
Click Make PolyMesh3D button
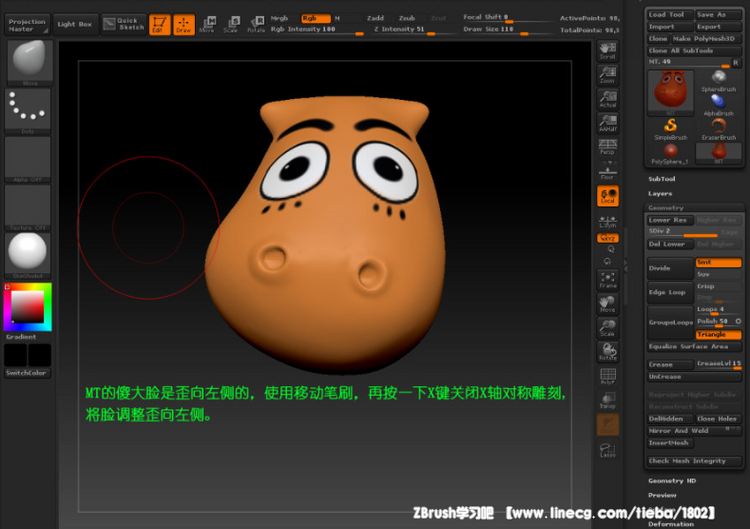click(x=706, y=38)
